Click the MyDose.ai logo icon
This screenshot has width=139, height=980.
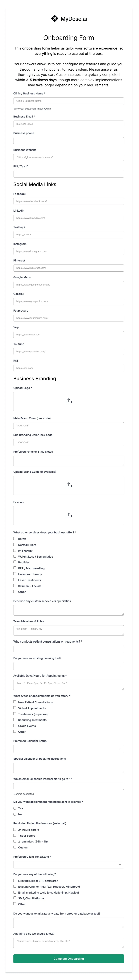tap(54, 19)
